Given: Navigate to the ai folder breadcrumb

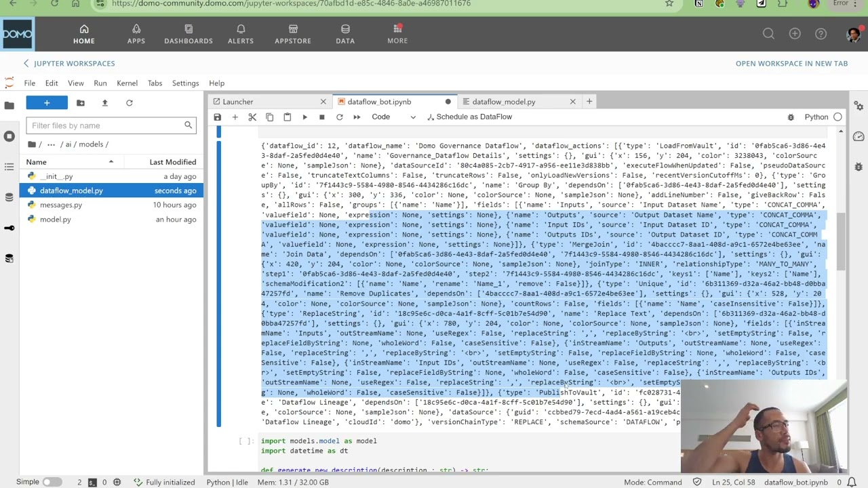Looking at the screenshot, I should [69, 144].
